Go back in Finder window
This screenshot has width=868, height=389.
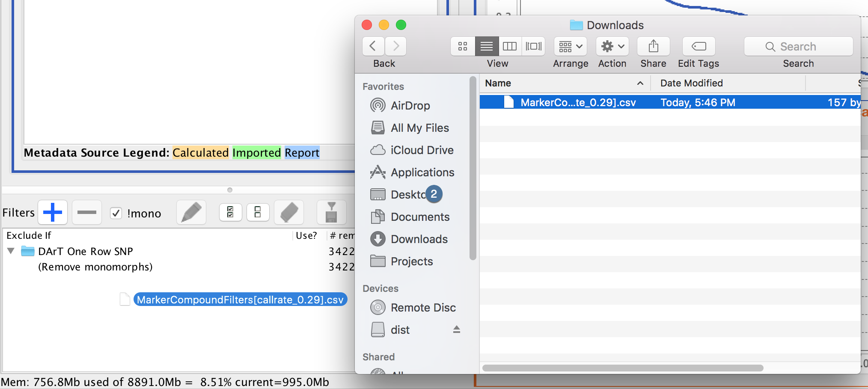click(x=373, y=46)
